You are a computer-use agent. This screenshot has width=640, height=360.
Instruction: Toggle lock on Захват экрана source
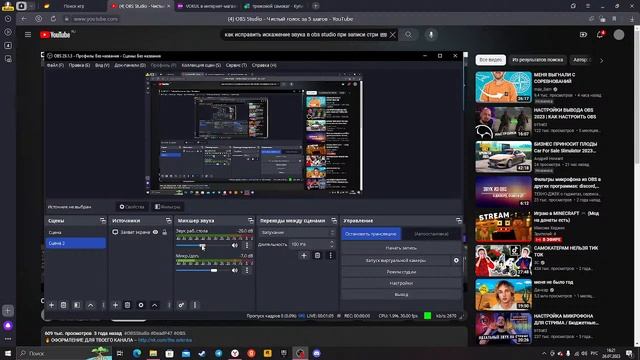[x=164, y=232]
